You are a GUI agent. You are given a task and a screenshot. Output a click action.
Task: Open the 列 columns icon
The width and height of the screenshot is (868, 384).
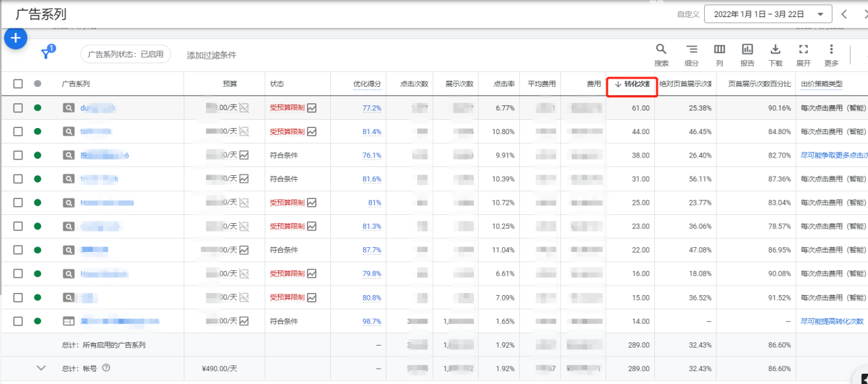(719, 50)
